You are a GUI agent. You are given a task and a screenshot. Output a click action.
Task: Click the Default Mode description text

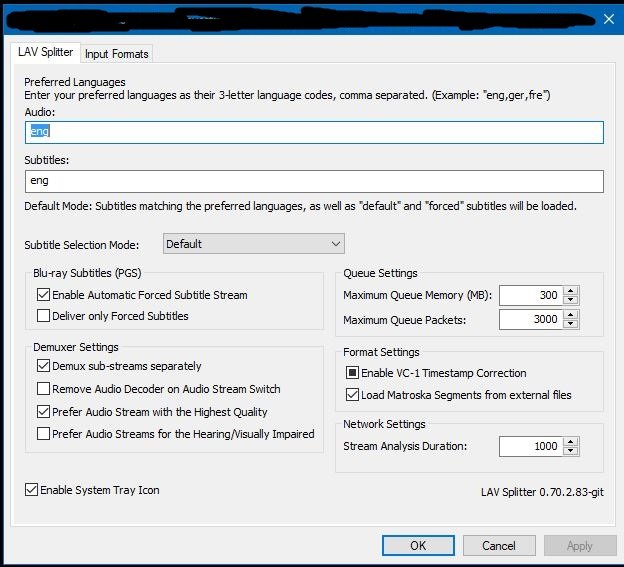tap(300, 206)
